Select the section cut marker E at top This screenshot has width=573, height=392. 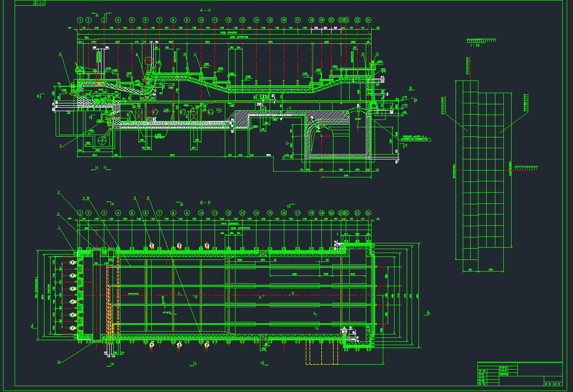click(98, 15)
